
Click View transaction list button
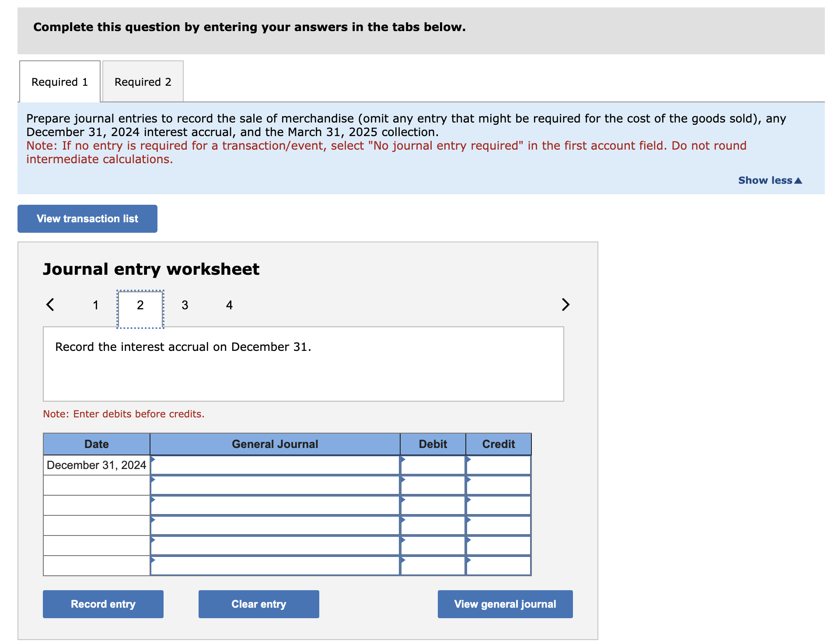(87, 219)
